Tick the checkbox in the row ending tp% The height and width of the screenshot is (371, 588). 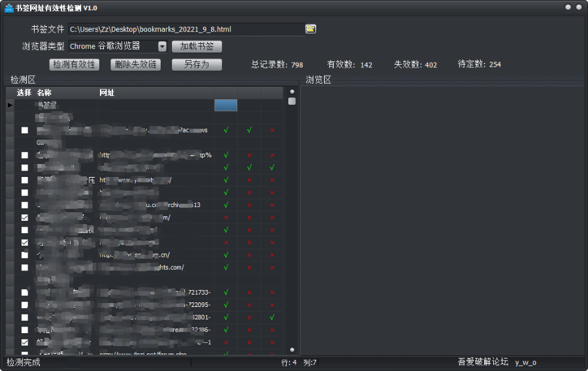25,155
